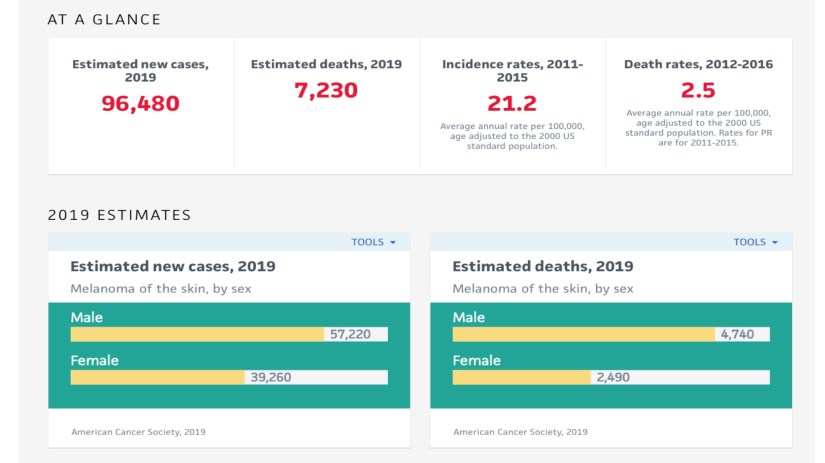
Task: Open the TOOLS dropdown for Estimated deaths
Action: point(755,242)
